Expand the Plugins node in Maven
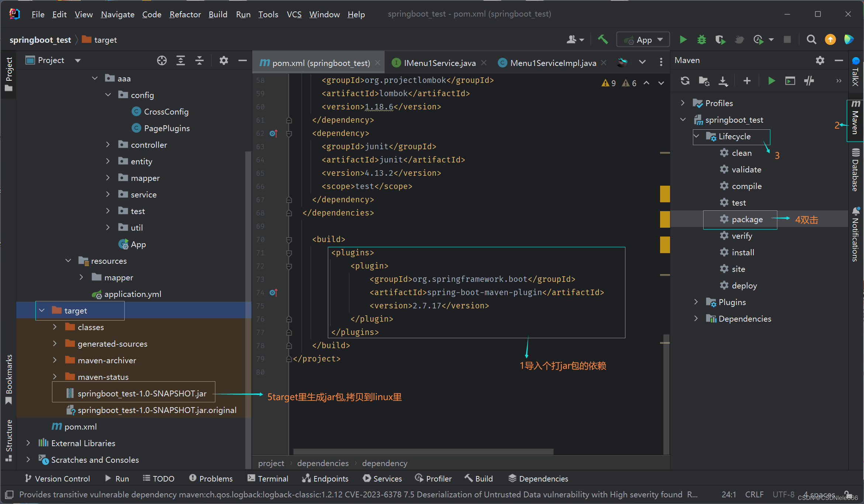This screenshot has width=864, height=504. (696, 302)
